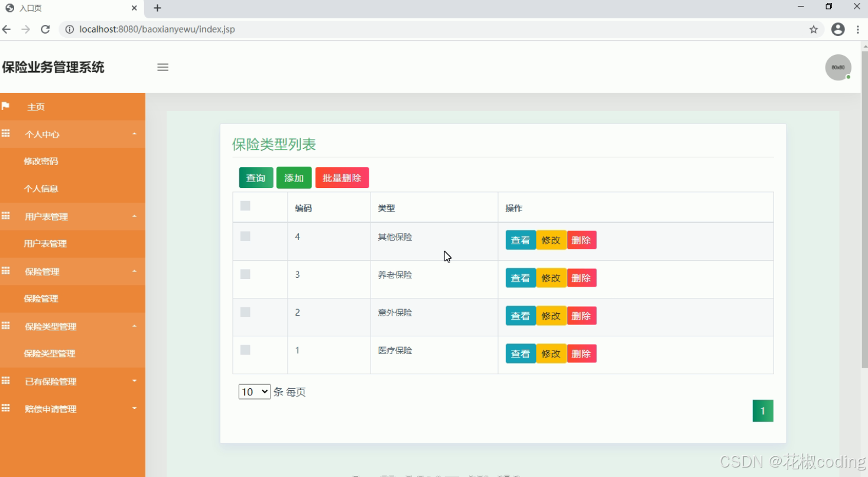Open a new browser tab
The width and height of the screenshot is (868, 477).
coord(157,8)
